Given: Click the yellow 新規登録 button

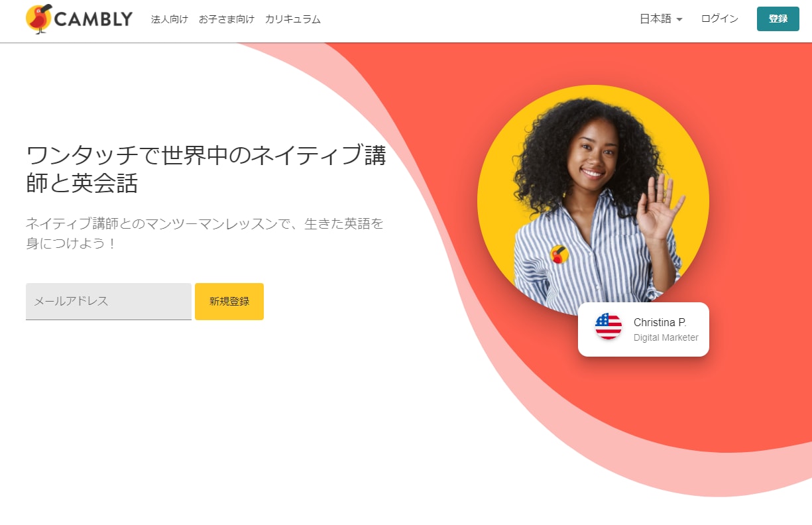Looking at the screenshot, I should 229,302.
